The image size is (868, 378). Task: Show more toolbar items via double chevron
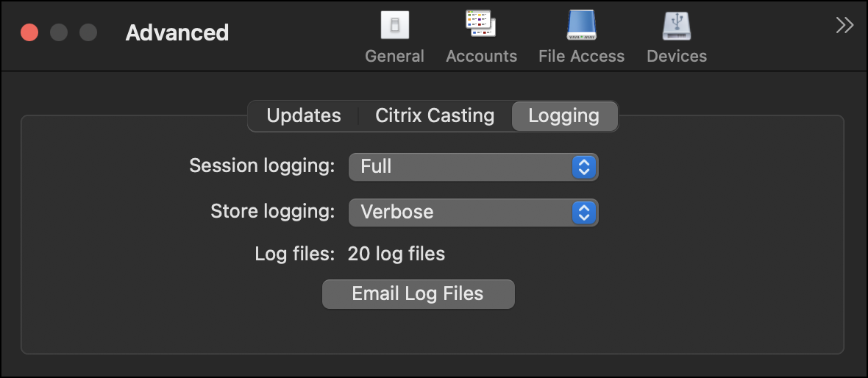pos(844,26)
